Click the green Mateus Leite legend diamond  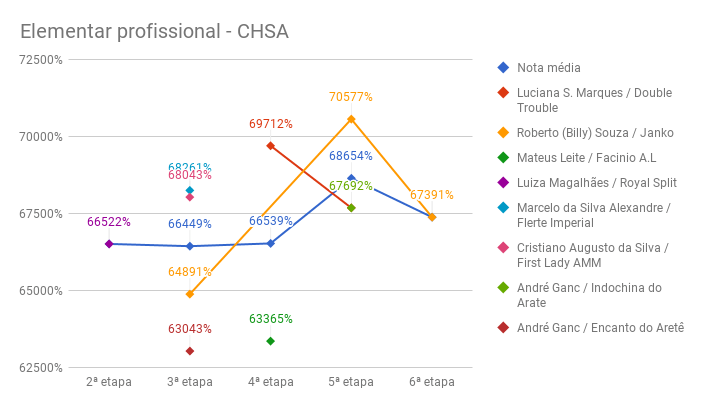click(502, 158)
